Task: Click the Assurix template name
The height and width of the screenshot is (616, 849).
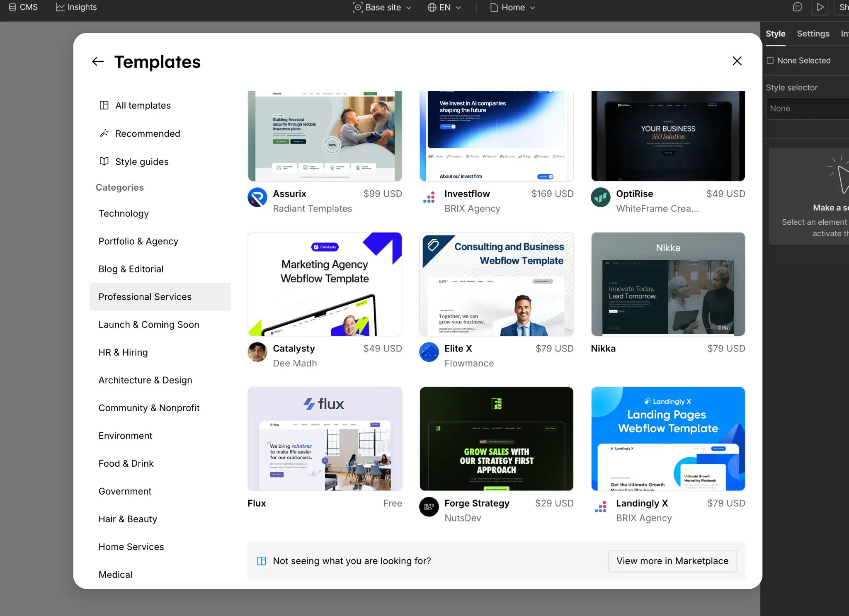Action: pos(289,194)
